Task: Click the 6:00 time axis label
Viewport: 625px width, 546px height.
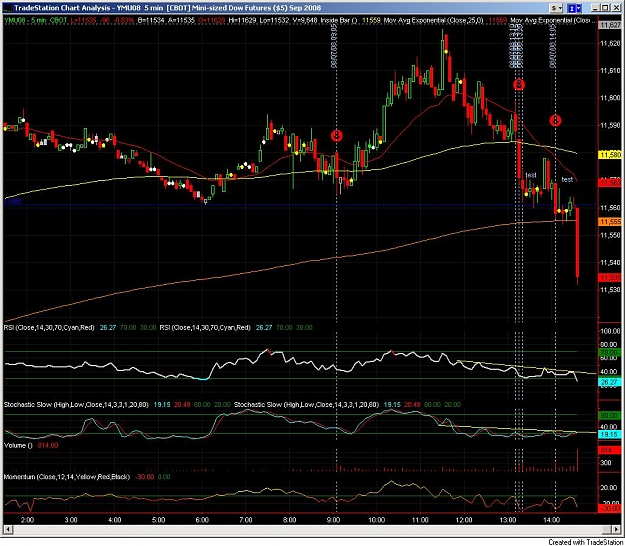Action: (x=202, y=520)
